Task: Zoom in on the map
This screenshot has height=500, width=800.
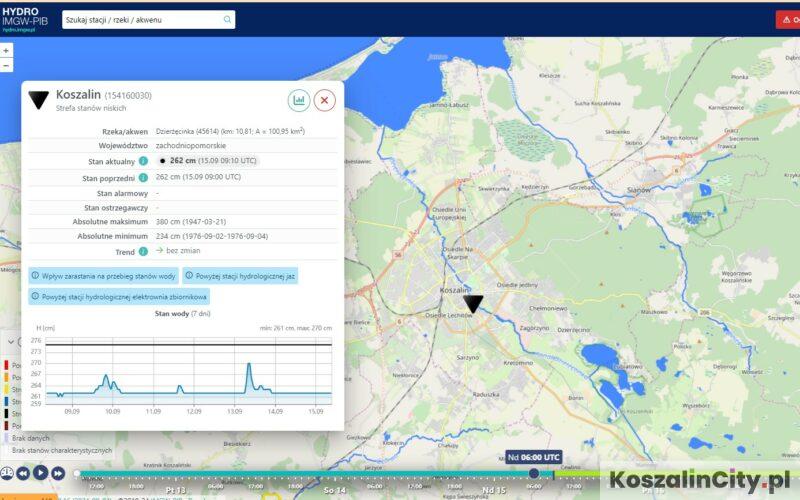Action: (6, 49)
